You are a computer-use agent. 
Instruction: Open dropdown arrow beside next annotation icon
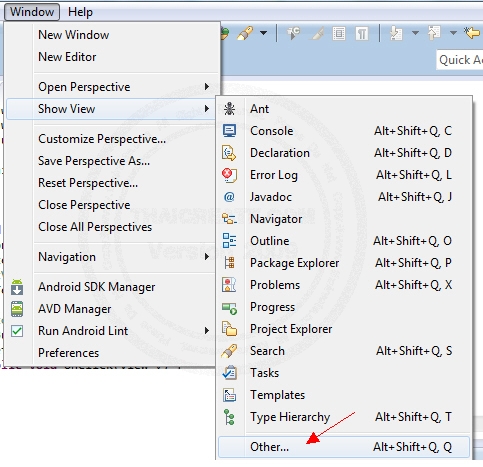point(415,33)
